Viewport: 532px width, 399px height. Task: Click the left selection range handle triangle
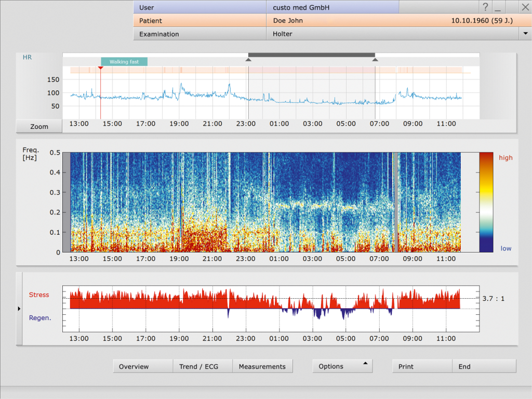tap(248, 60)
